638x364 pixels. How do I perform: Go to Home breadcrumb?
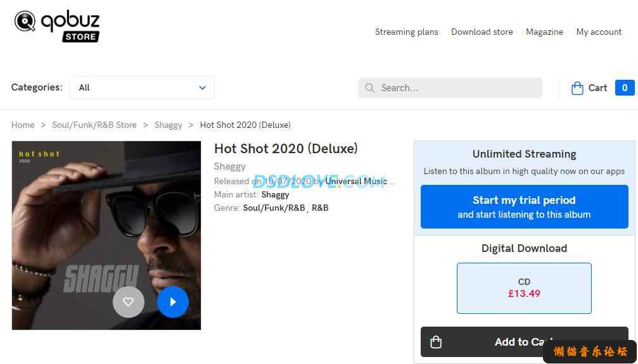pyautogui.click(x=23, y=125)
